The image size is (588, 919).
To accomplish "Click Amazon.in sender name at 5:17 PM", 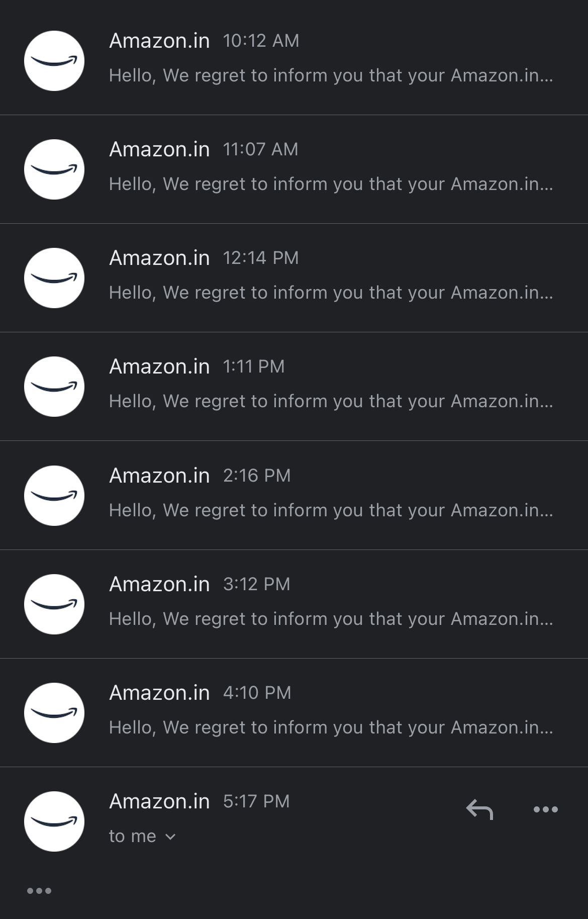I will pos(159,801).
